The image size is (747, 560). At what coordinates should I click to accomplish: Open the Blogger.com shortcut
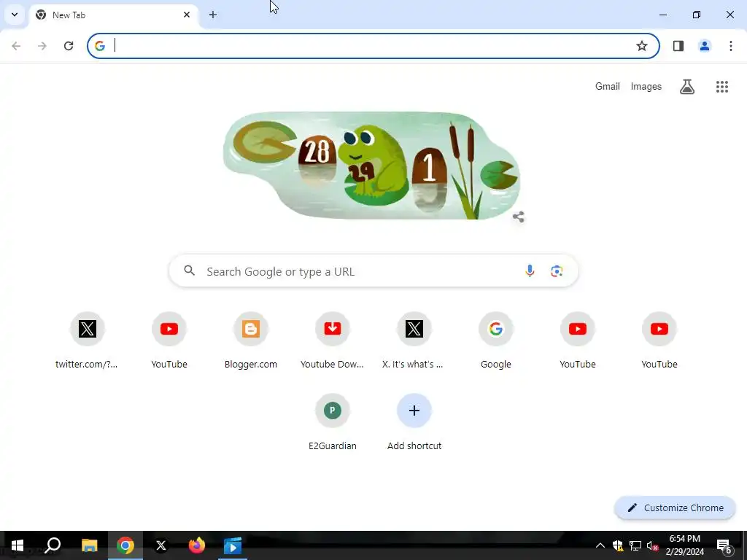(x=251, y=341)
